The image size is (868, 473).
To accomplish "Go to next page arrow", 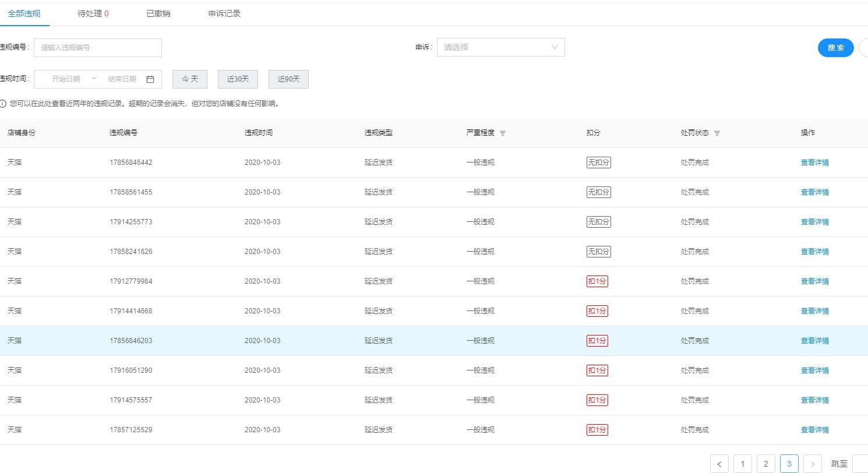I will pyautogui.click(x=813, y=464).
